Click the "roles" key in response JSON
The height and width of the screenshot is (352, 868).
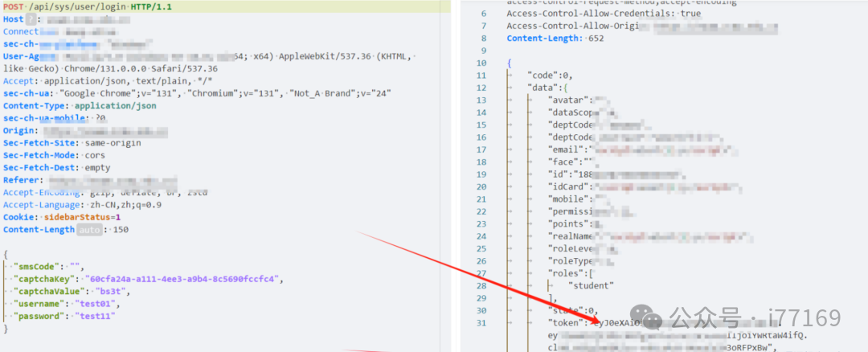click(x=567, y=273)
